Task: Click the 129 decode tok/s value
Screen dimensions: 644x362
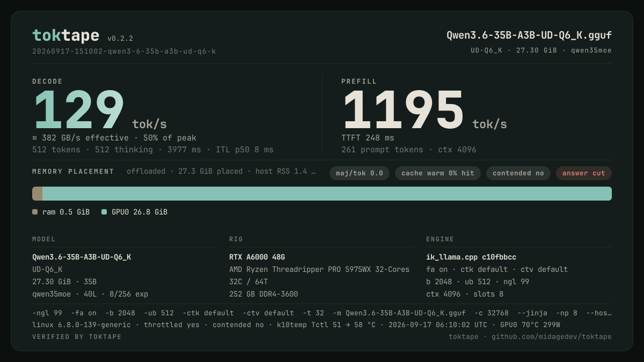Action: coord(79,110)
